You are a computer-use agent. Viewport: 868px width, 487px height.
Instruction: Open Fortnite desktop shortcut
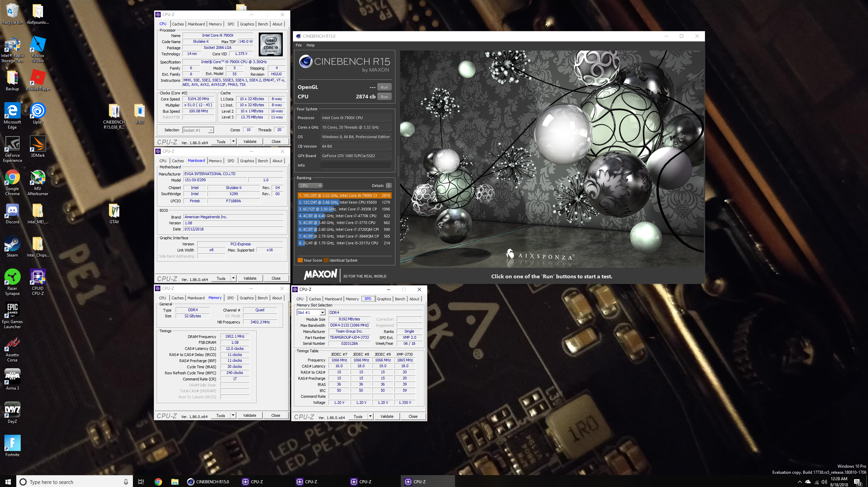12,446
